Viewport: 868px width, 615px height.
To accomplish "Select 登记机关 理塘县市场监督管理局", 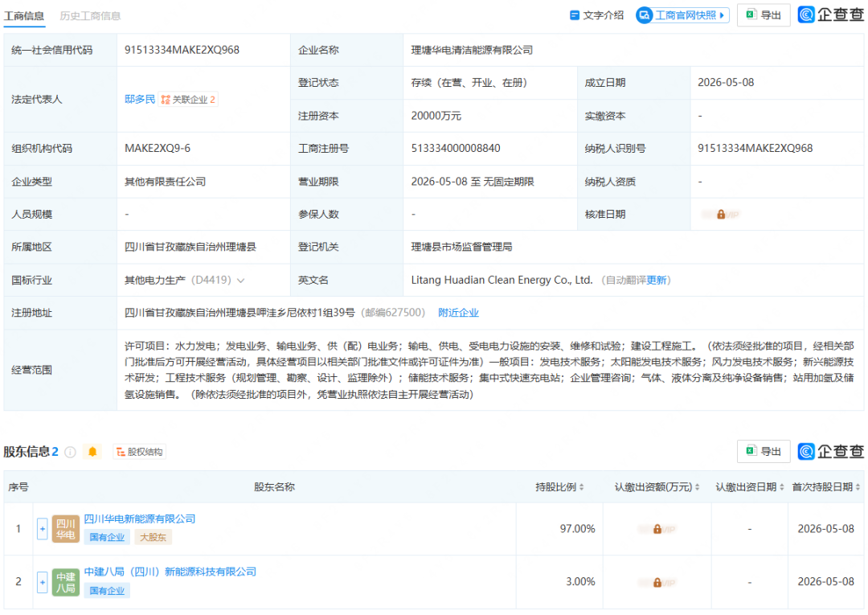I will [x=461, y=247].
